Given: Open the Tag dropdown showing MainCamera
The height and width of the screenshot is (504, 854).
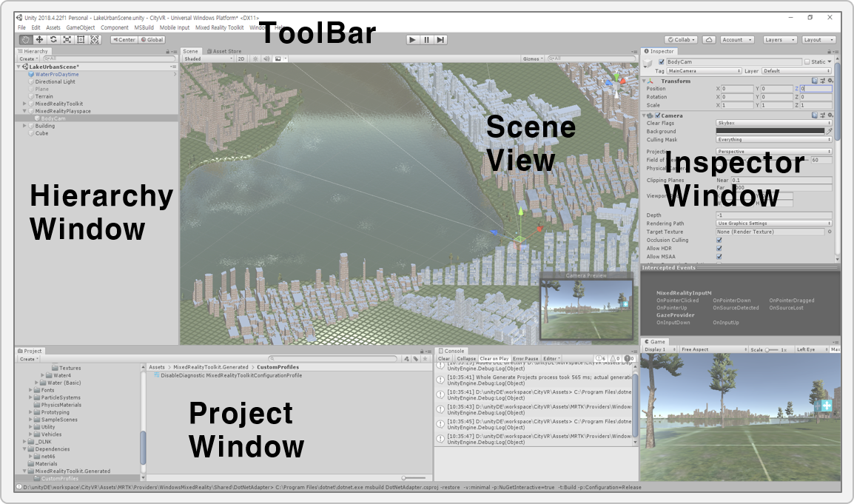Looking at the screenshot, I should point(705,71).
